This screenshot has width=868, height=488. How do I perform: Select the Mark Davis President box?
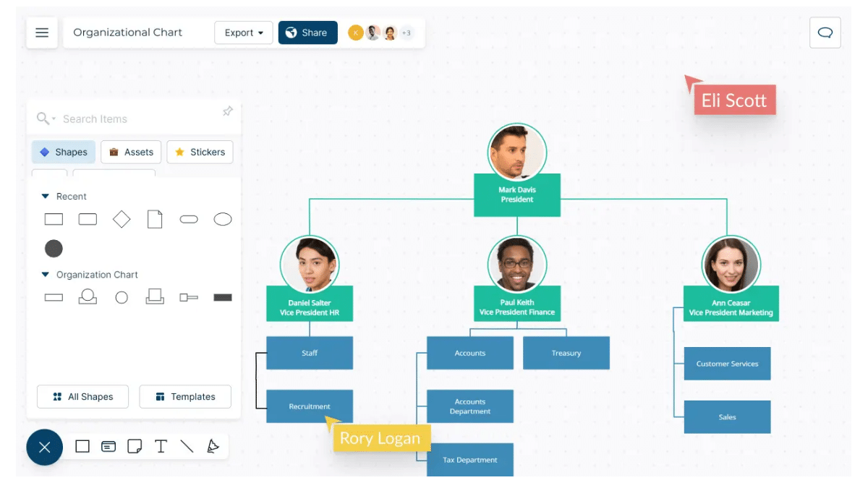[x=517, y=195]
